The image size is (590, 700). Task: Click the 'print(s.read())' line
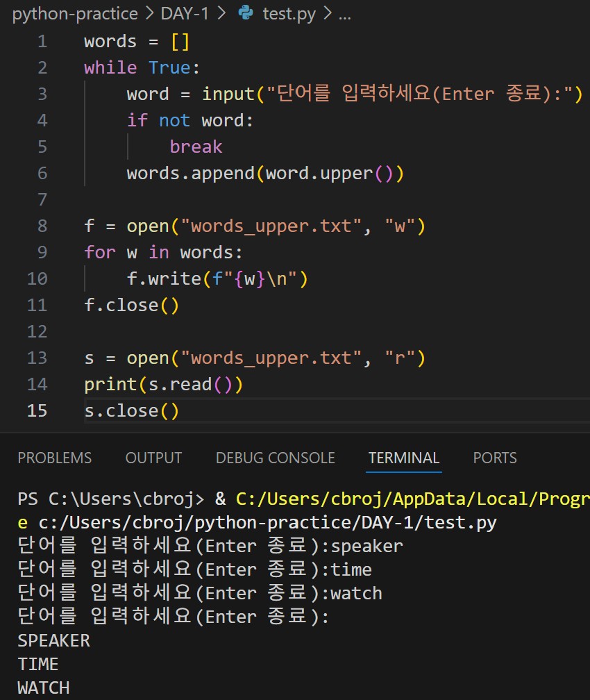point(163,385)
